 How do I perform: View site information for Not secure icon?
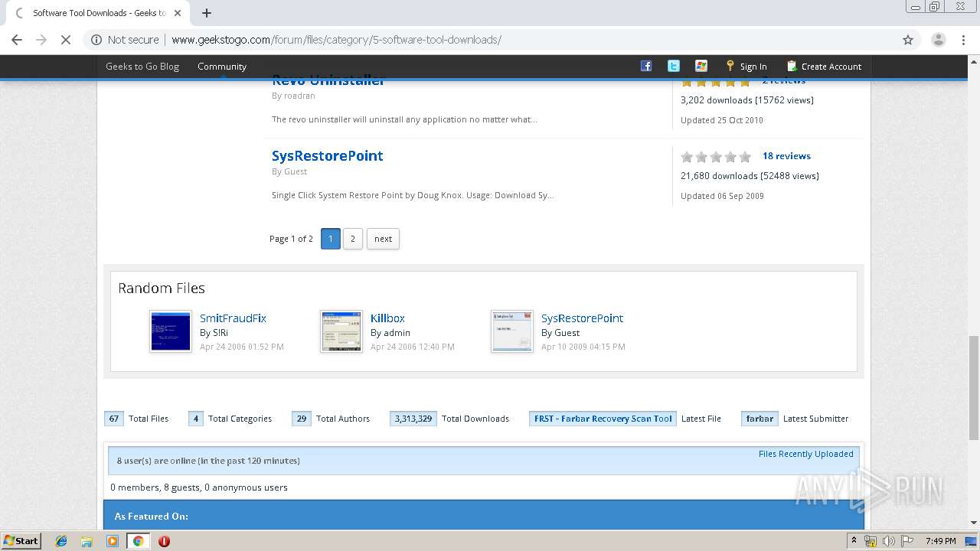pos(96,40)
